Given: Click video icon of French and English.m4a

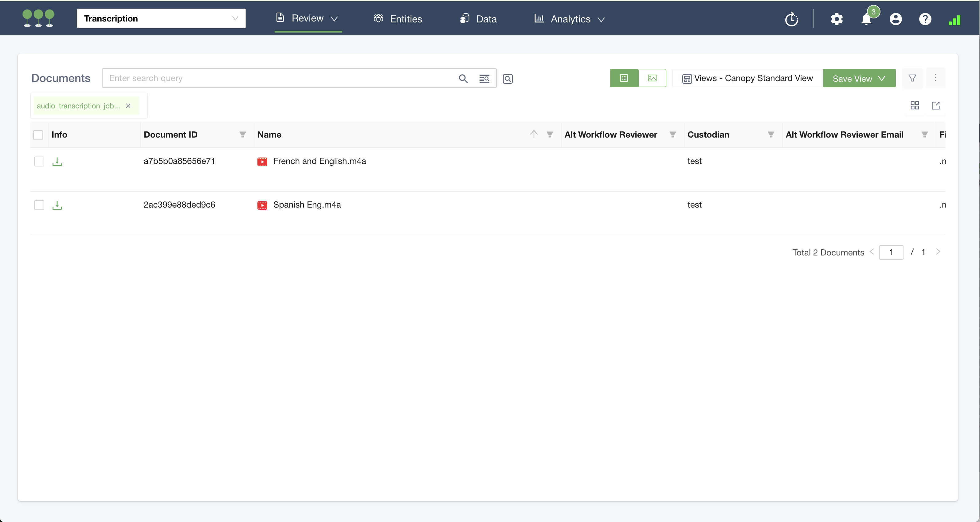Looking at the screenshot, I should click(262, 162).
